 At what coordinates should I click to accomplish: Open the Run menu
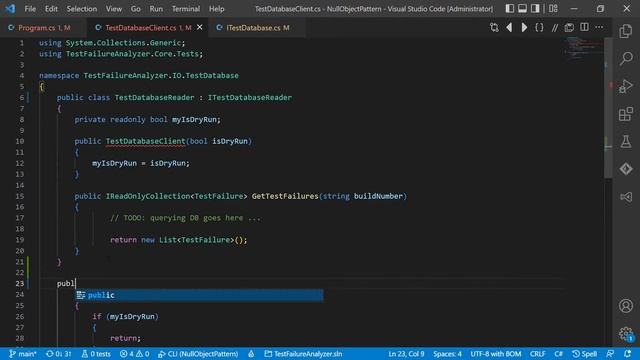coord(156,9)
